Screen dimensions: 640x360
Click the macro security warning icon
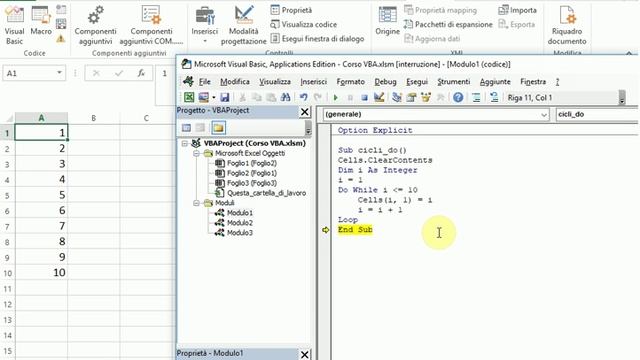point(61,39)
